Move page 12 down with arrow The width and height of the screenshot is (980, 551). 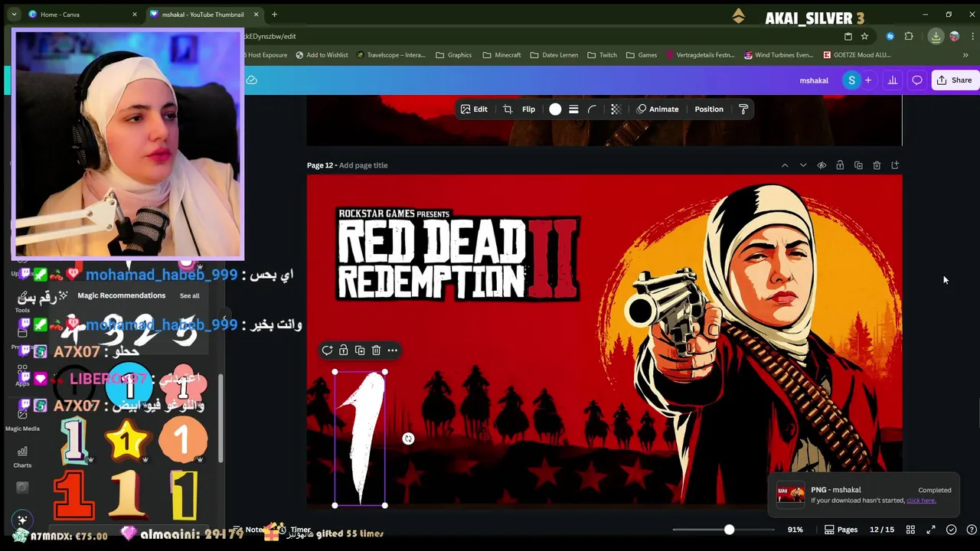pyautogui.click(x=803, y=165)
